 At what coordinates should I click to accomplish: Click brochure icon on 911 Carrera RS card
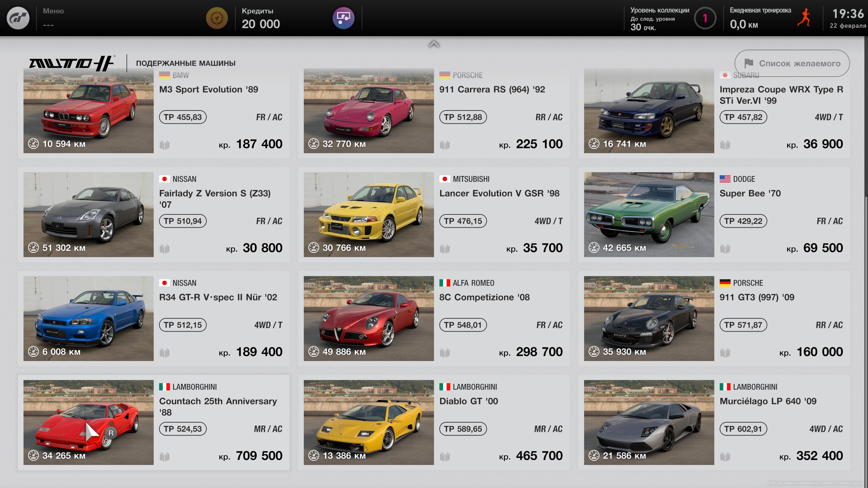(x=445, y=145)
